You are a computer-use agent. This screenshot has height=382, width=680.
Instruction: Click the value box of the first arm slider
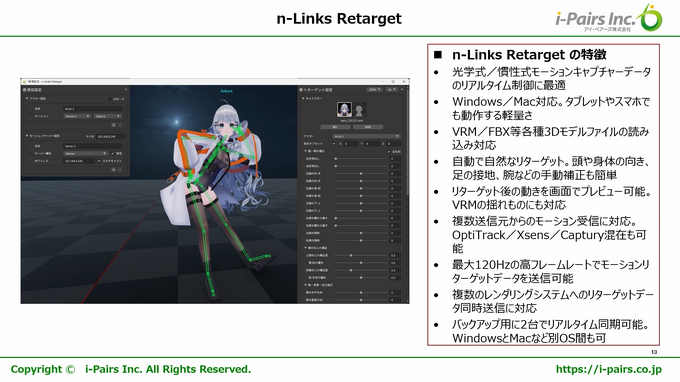point(395,159)
